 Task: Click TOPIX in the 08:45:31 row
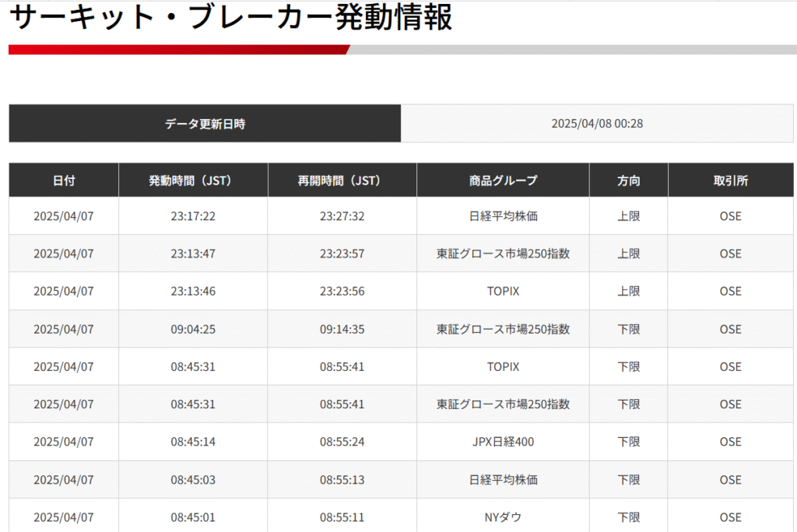(504, 367)
